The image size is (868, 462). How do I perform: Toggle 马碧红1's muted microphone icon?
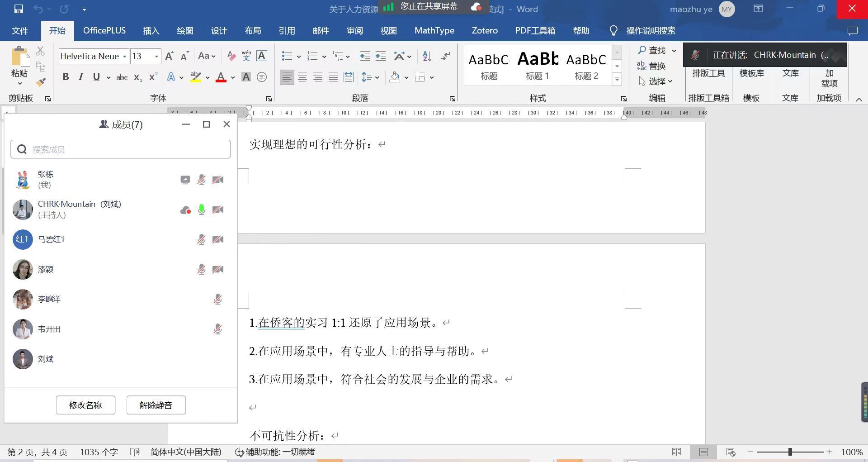tap(202, 239)
